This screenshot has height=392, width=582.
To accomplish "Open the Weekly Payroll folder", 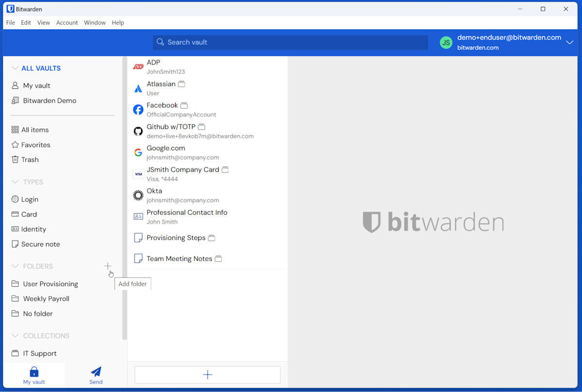I will 46,299.
